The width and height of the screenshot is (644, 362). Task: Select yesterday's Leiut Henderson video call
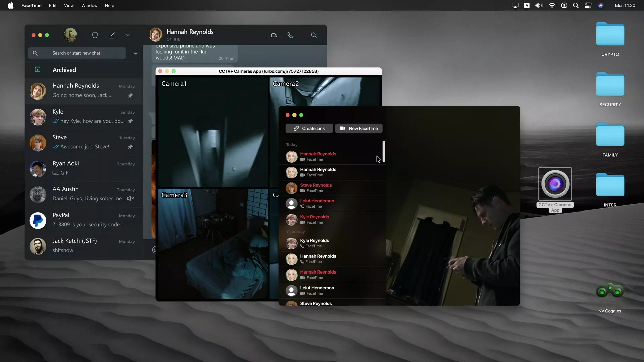pos(332,290)
